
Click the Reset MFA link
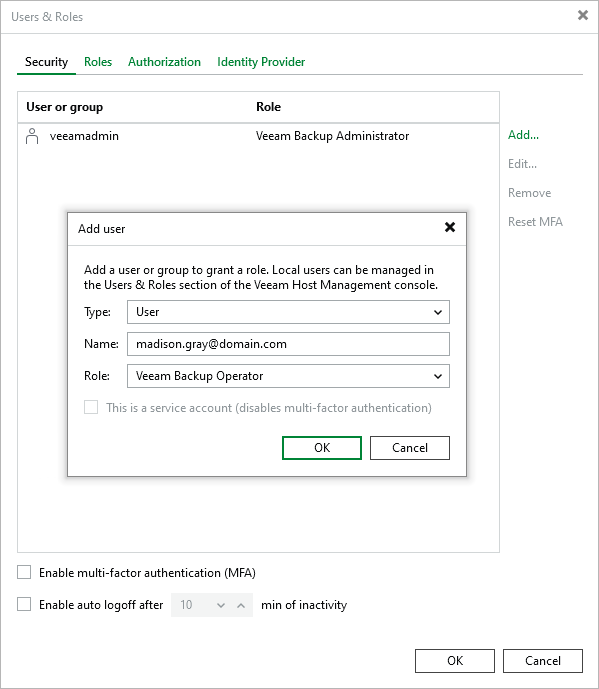(x=535, y=222)
